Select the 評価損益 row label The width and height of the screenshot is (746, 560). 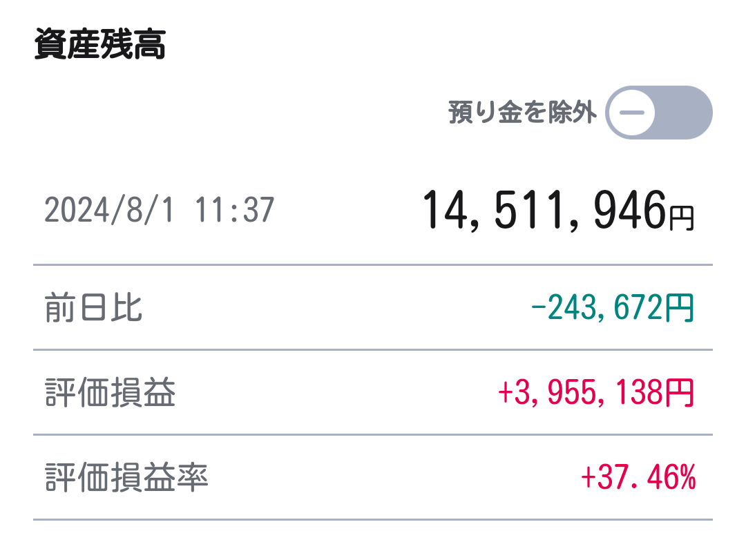[x=110, y=392]
